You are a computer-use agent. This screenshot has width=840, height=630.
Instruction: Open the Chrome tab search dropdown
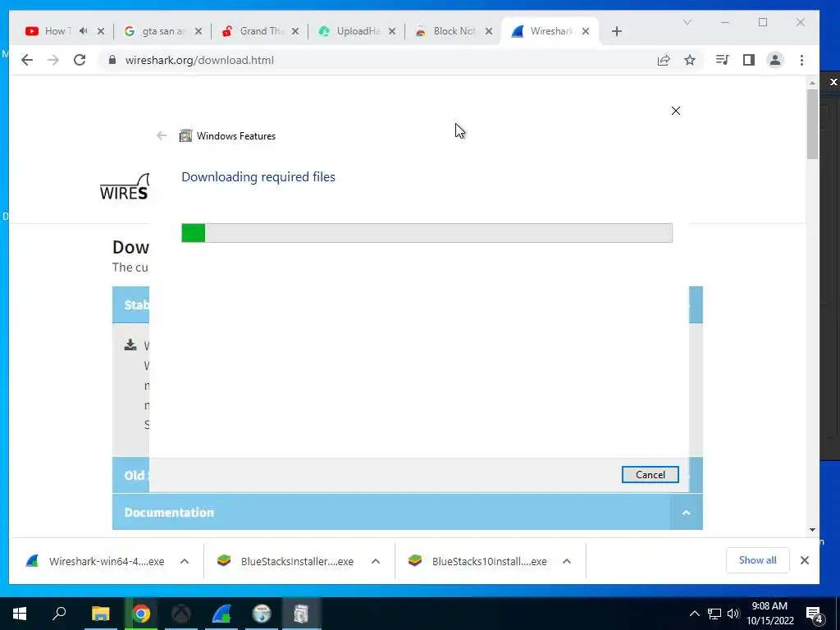pos(687,22)
